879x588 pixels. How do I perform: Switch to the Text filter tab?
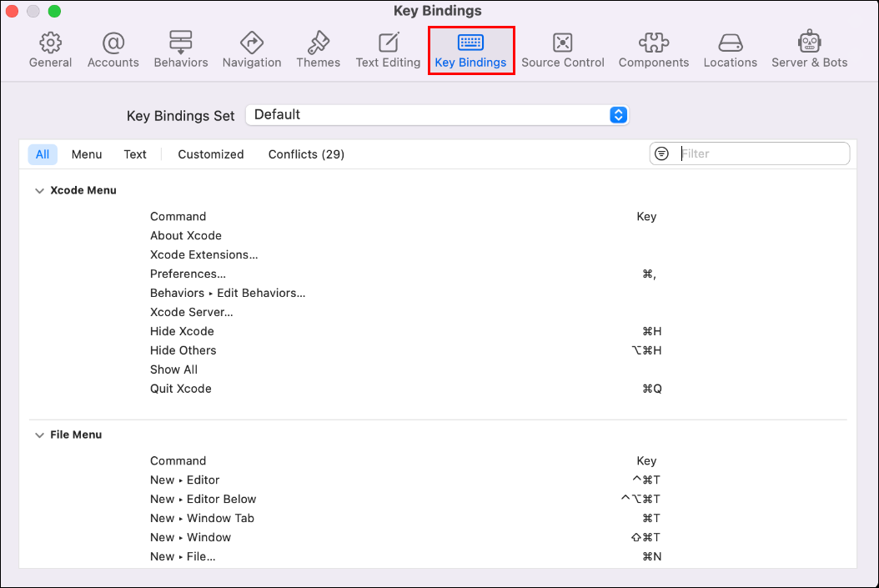(135, 154)
